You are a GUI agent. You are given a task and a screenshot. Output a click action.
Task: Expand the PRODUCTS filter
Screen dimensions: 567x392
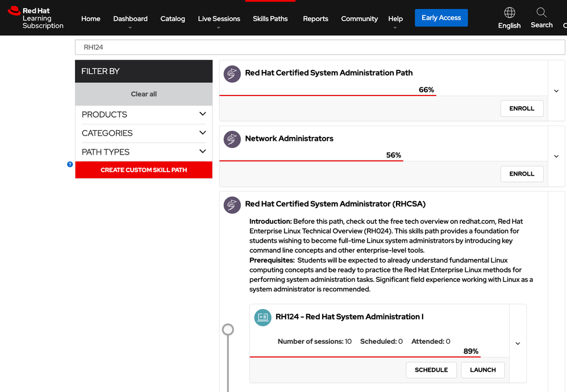click(202, 114)
